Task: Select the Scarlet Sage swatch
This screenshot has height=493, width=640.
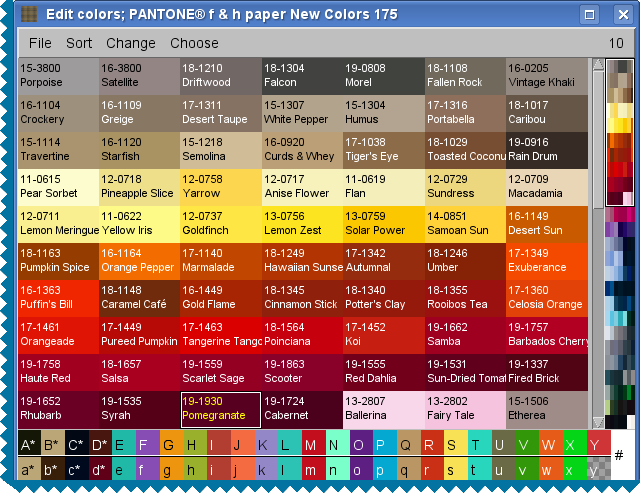Action: 221,373
